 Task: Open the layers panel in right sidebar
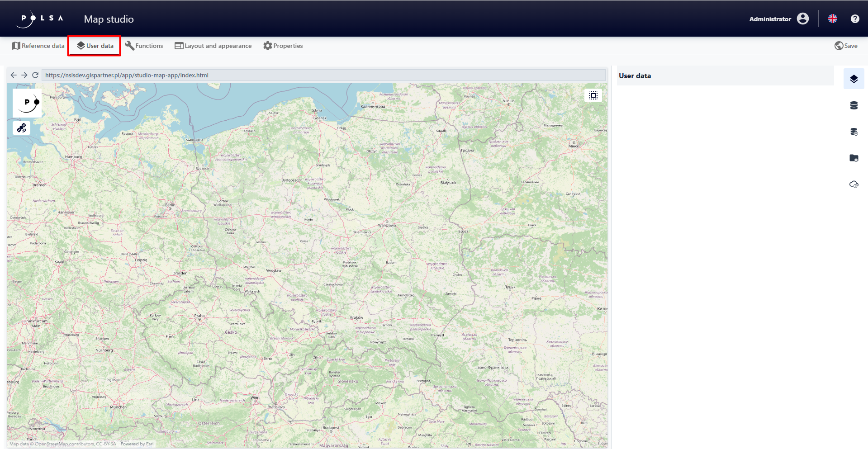[854, 79]
